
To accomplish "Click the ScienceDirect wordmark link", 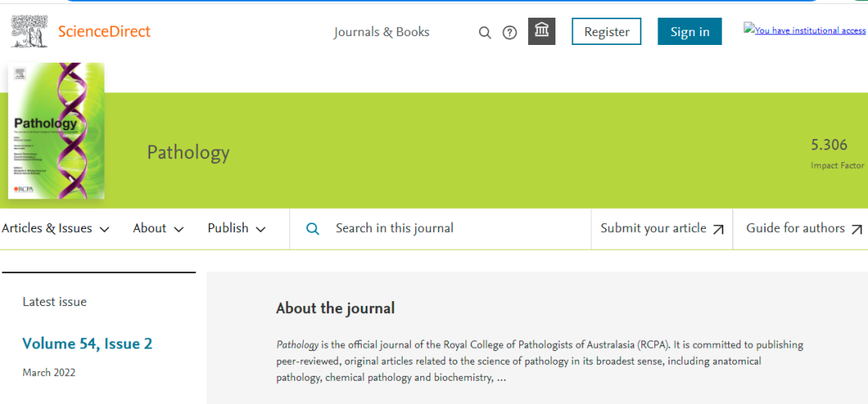I will [104, 32].
